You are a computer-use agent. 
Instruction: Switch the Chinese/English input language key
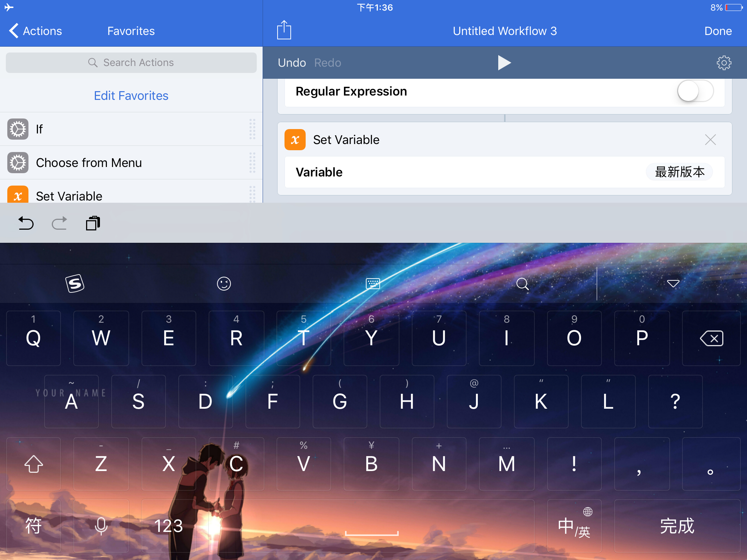tap(574, 526)
